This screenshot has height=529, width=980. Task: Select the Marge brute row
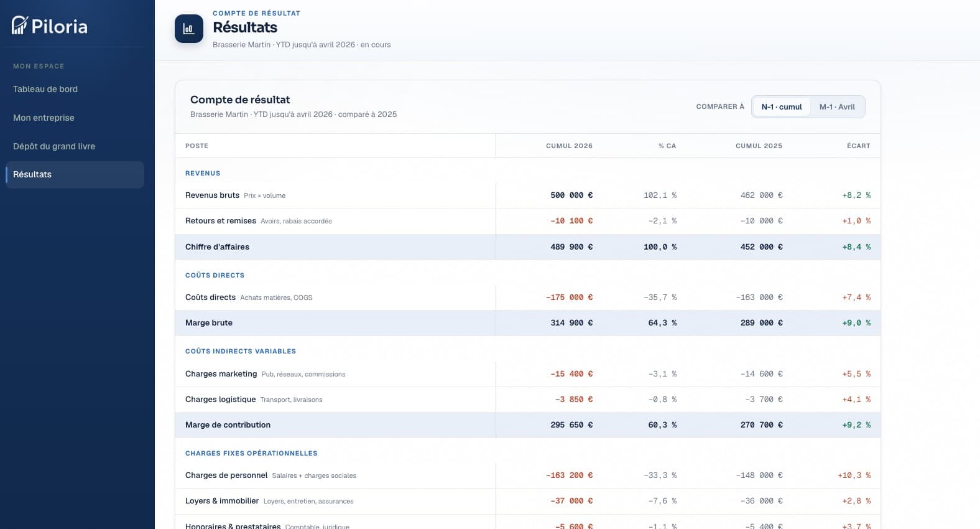(528, 323)
